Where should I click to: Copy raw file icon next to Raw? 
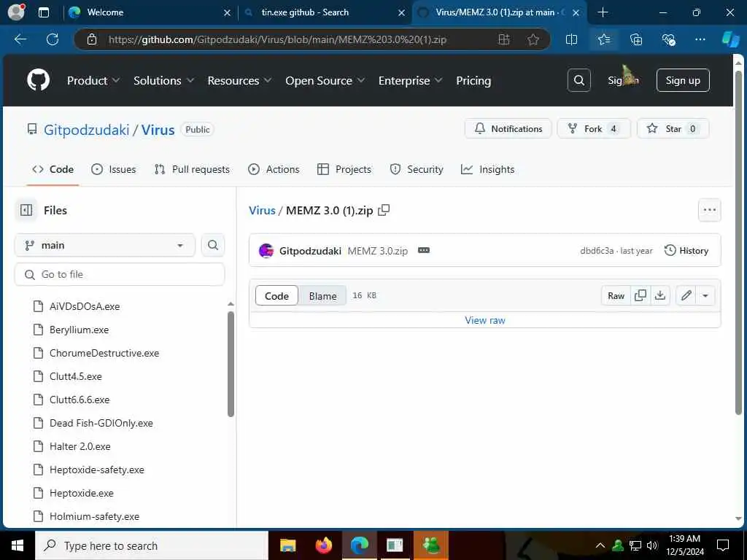tap(640, 296)
